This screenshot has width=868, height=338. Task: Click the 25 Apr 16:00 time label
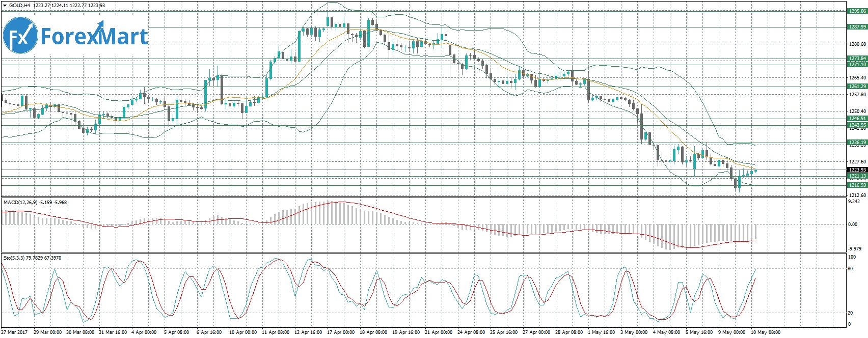tap(504, 332)
